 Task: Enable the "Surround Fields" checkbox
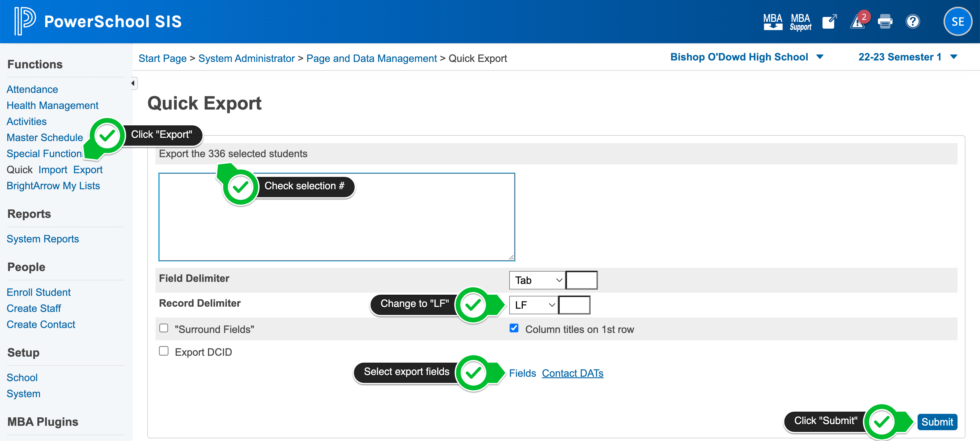[164, 328]
